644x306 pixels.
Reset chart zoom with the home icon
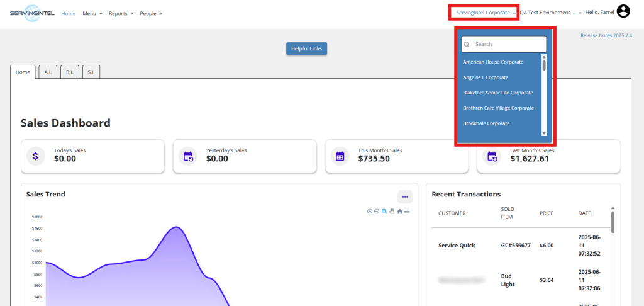[x=399, y=211]
